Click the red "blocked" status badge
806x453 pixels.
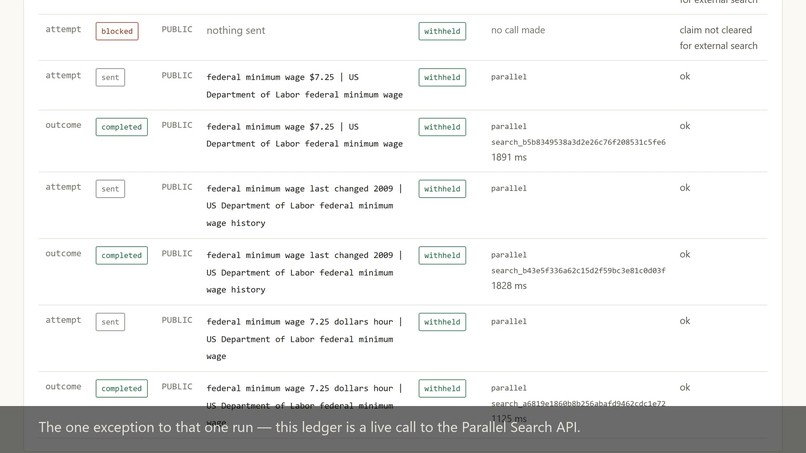click(117, 31)
